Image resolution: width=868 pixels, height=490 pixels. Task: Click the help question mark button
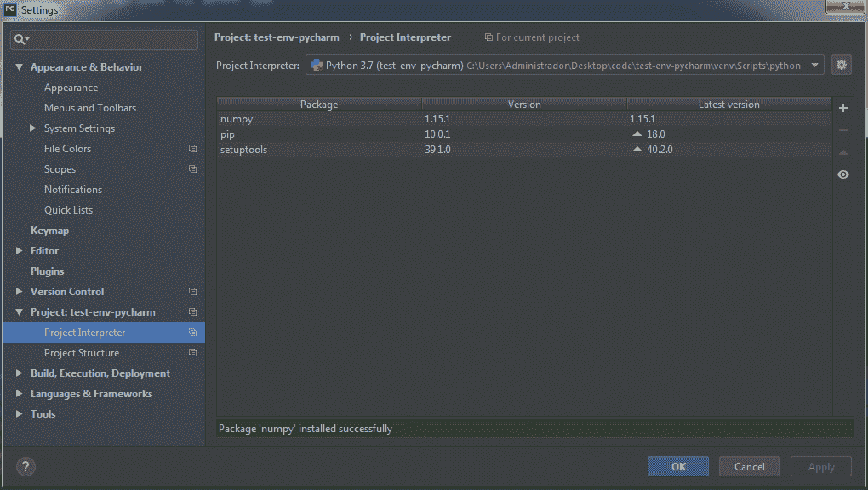(x=26, y=466)
